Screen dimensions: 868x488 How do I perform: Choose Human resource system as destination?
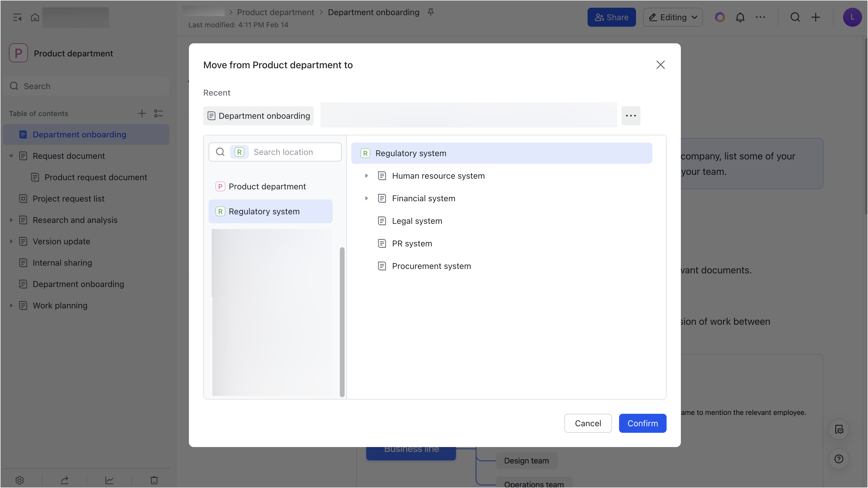pyautogui.click(x=438, y=175)
